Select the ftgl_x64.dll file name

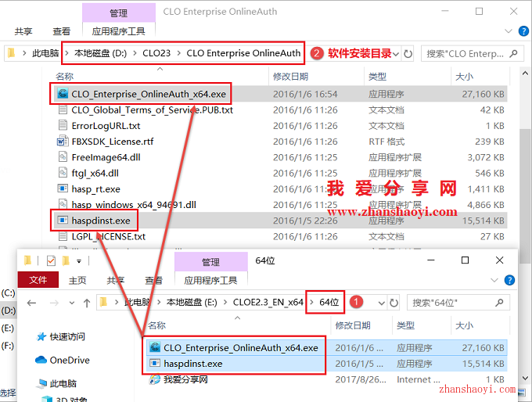(95, 173)
